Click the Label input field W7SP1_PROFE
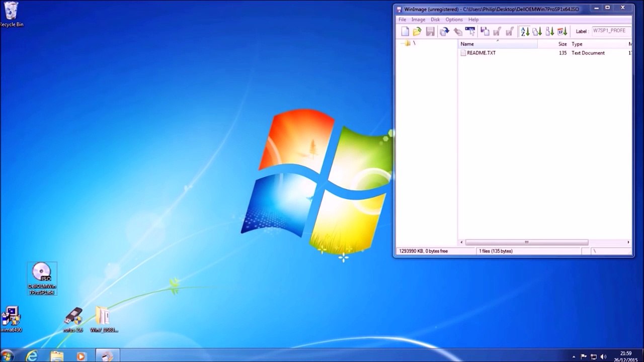The image size is (644, 362). 611,31
